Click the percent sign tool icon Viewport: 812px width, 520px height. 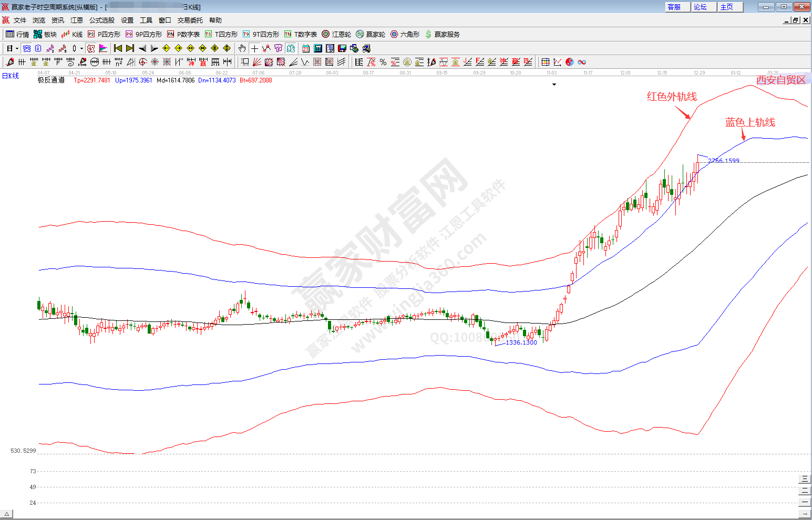coord(383,62)
